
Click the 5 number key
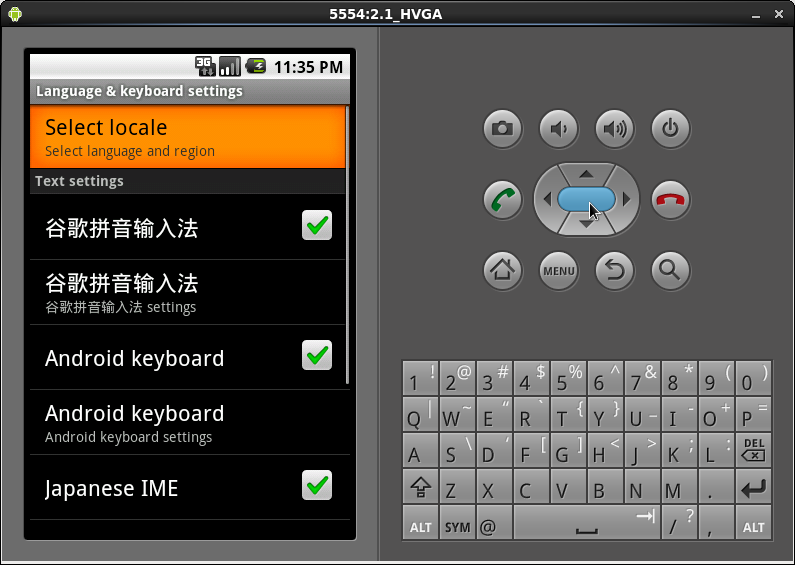pyautogui.click(x=568, y=378)
